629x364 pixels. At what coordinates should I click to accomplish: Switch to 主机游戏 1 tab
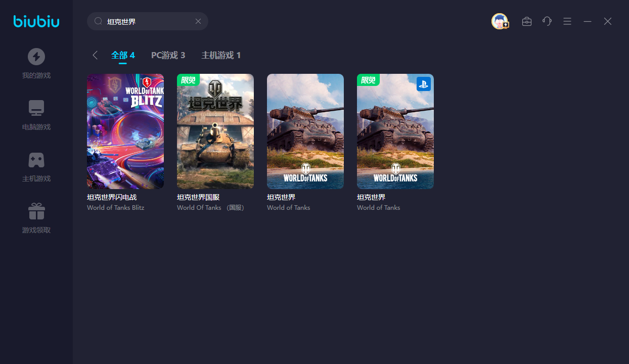(x=221, y=55)
